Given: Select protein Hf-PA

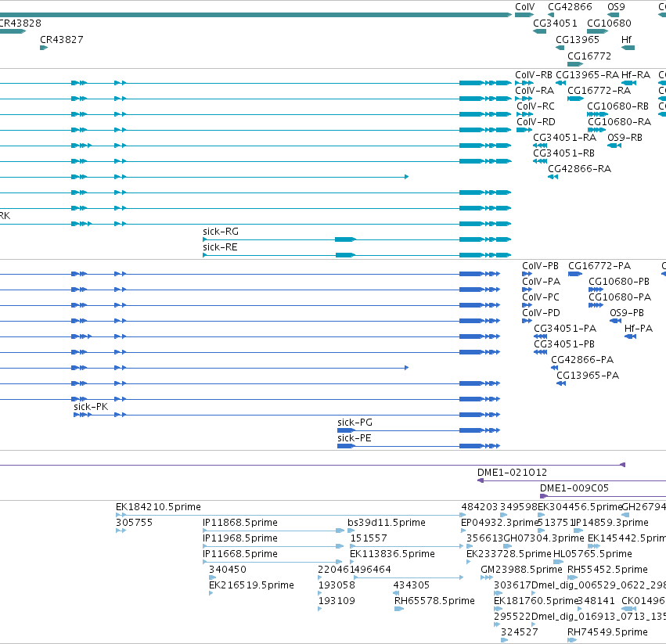Looking at the screenshot, I should [639, 329].
